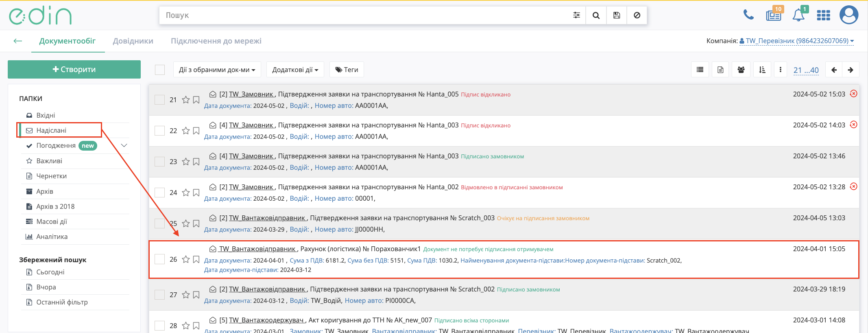Clear the search with reset icon

pyautogui.click(x=637, y=15)
